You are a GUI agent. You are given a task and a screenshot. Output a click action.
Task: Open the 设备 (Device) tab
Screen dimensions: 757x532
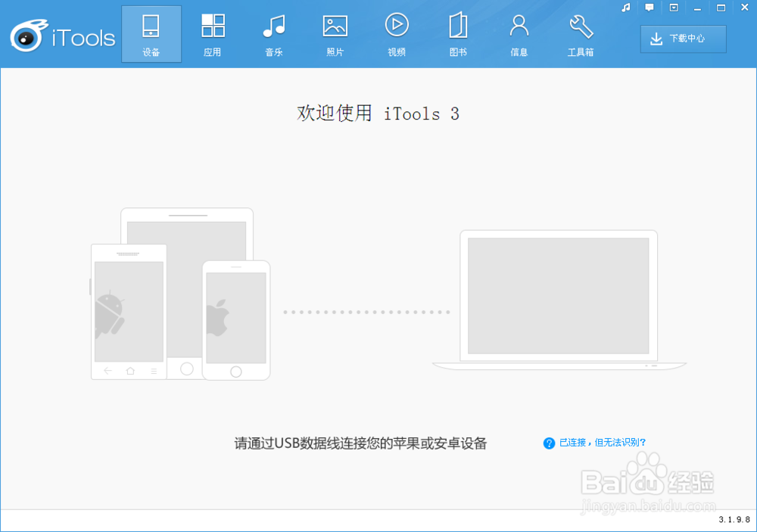(151, 34)
